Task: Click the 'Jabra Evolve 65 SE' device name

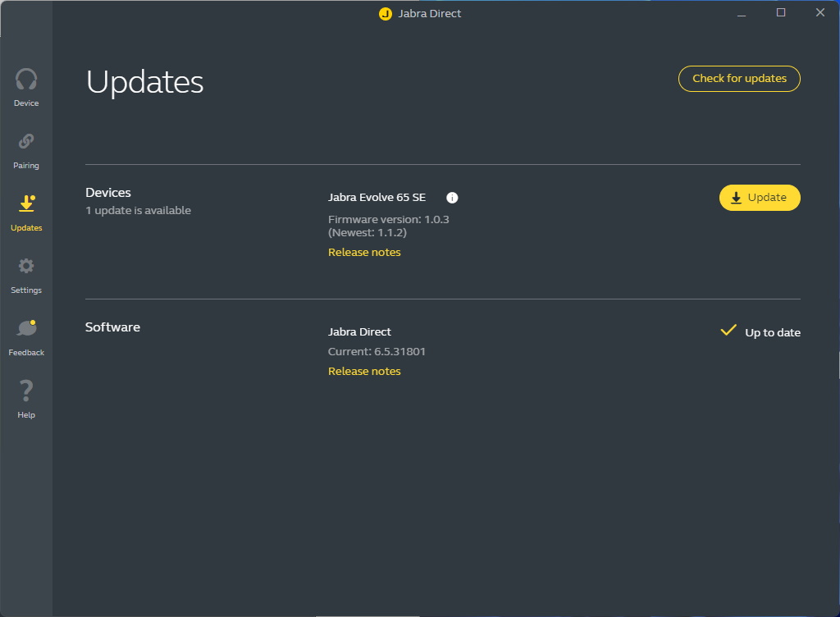Action: point(377,197)
